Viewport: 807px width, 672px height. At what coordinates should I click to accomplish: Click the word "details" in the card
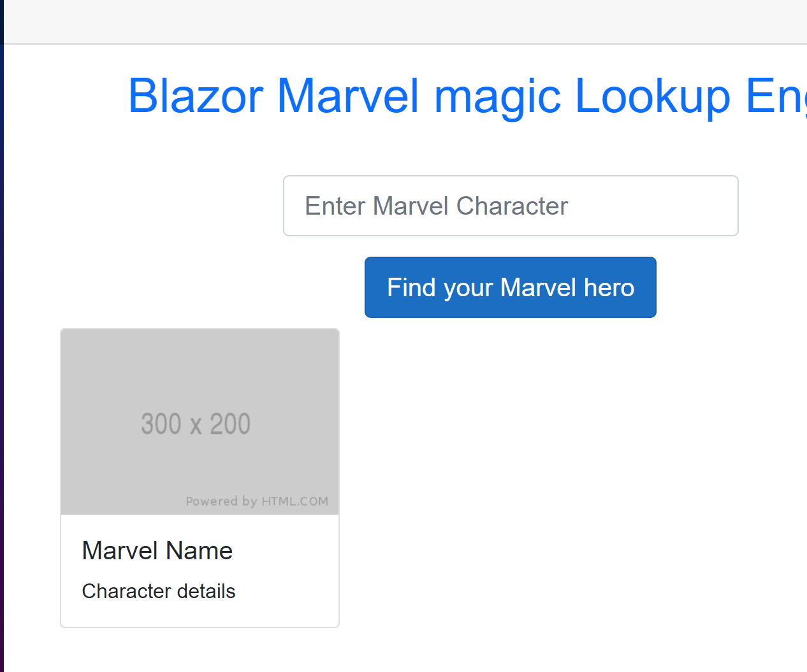(206, 591)
